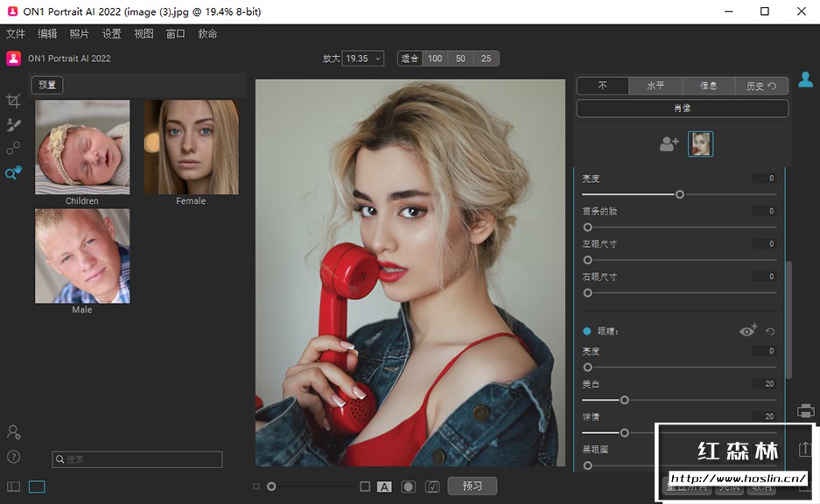
Task: Select the zoom and pan view tool
Action: (13, 173)
